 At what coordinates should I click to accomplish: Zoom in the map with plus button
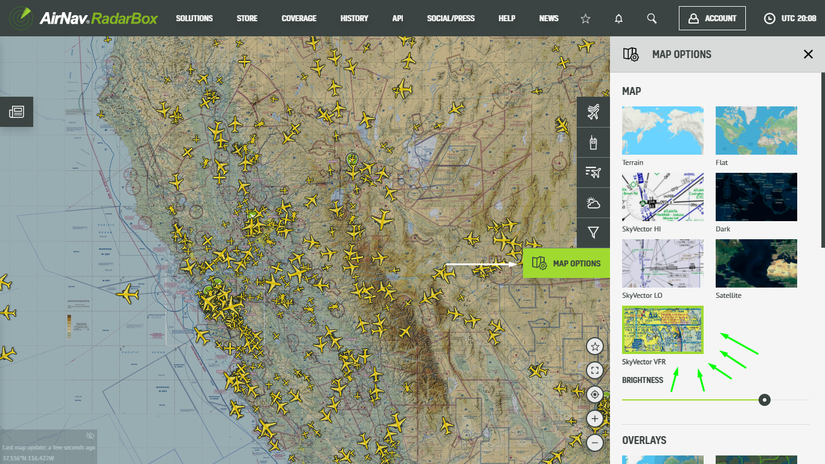[x=595, y=419]
